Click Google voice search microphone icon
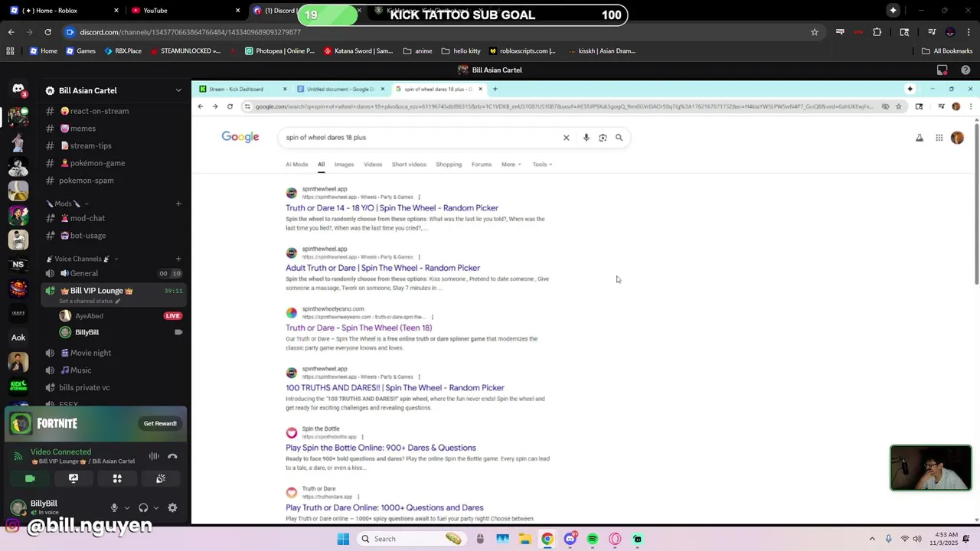980x551 pixels. [x=586, y=138]
